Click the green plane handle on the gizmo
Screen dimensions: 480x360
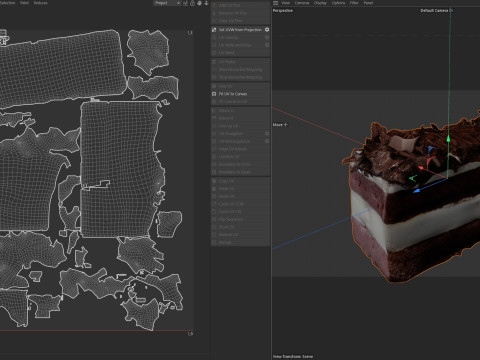point(413,179)
